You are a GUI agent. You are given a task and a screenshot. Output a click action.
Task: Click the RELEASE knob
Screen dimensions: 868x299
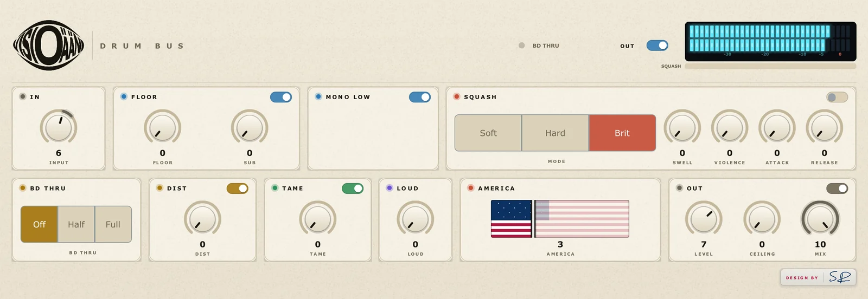coord(825,128)
